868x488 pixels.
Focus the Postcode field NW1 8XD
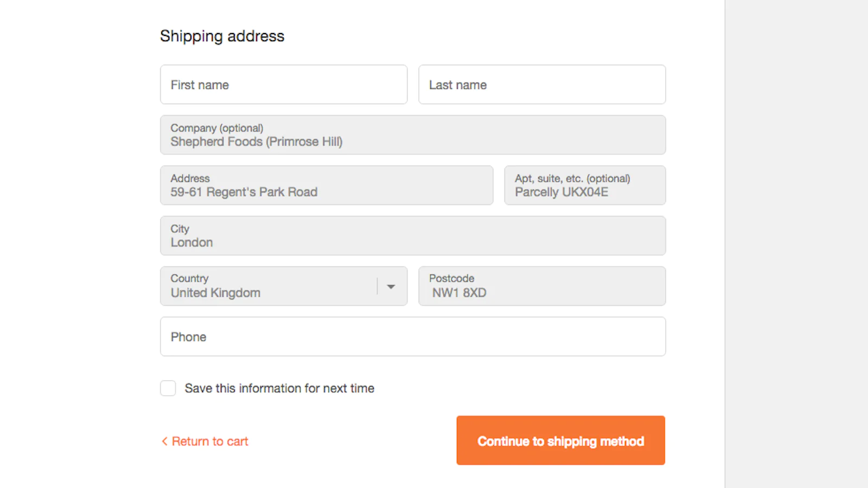coord(541,286)
